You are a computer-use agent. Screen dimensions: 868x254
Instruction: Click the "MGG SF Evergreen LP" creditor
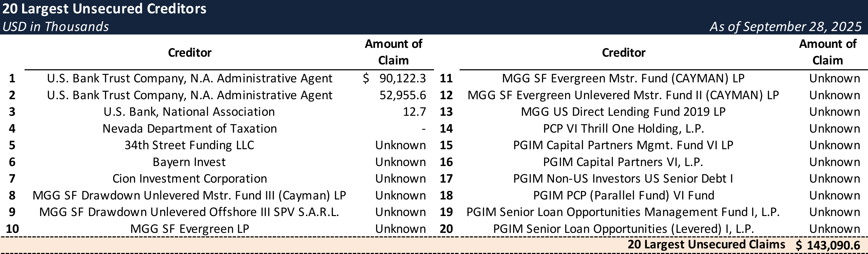[x=189, y=229]
